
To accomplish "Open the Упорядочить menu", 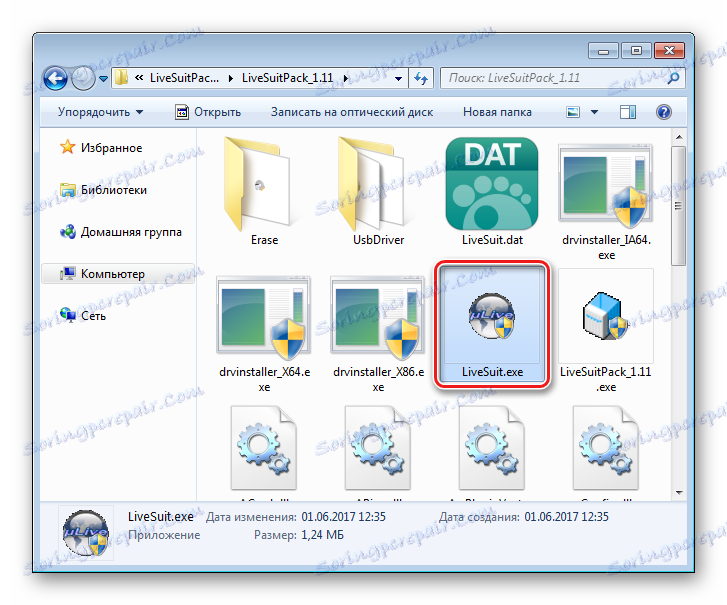I will pyautogui.click(x=100, y=112).
